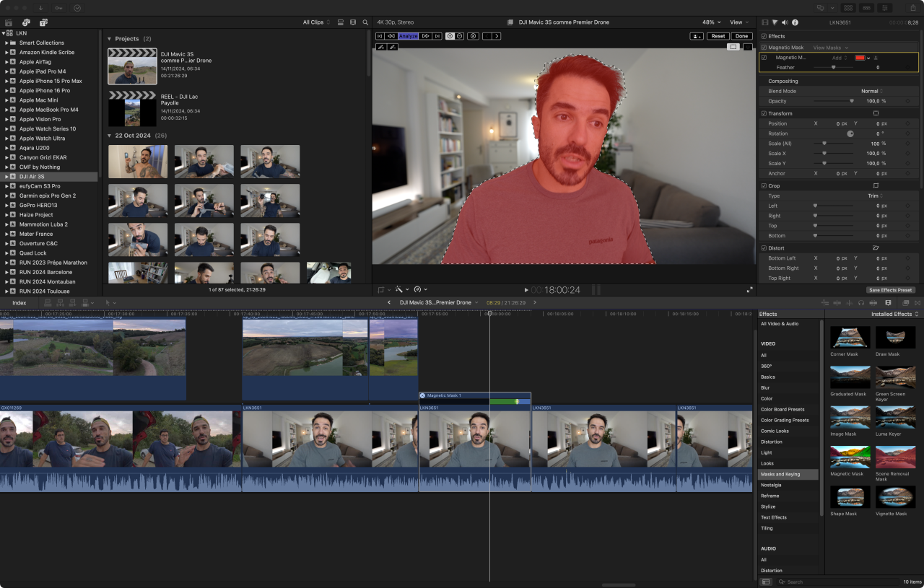Toggle filmstrip and list view in browser

[341, 22]
